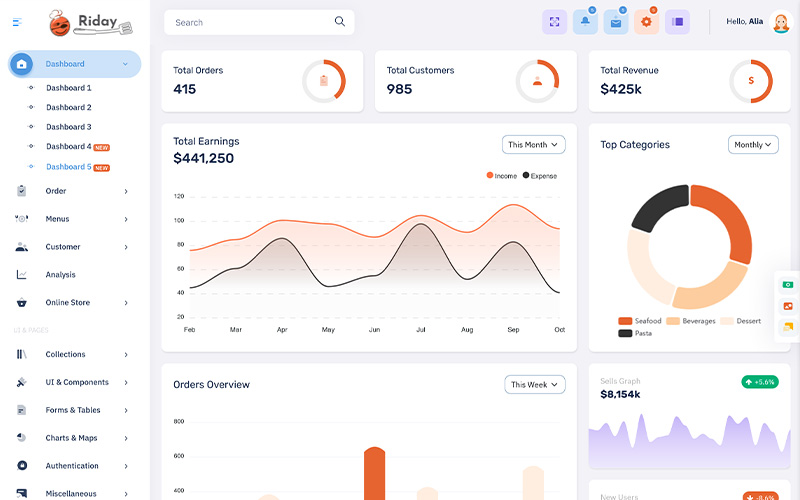Open Alia's profile avatar
Image resolution: width=800 pixels, height=500 pixels.
tap(781, 22)
